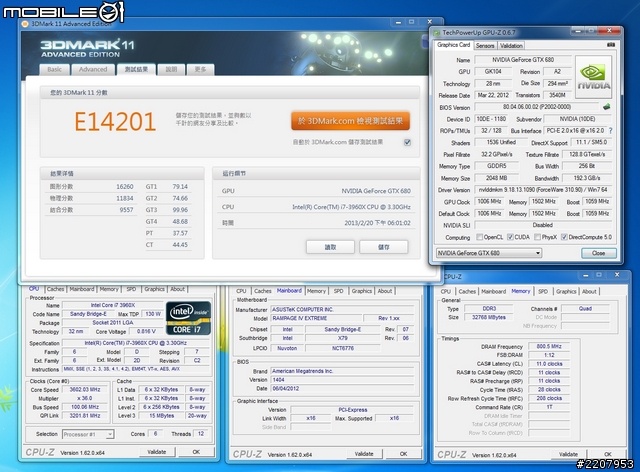Open the NVIDIA GeForce GTX 680 dropdown
Screen dimensions: 640x472
(x=489, y=253)
